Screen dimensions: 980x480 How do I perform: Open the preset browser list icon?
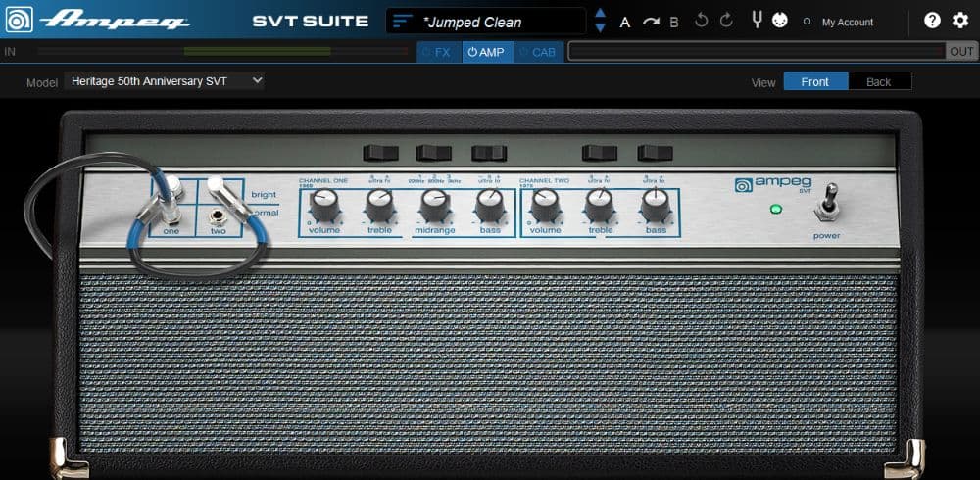(403, 22)
